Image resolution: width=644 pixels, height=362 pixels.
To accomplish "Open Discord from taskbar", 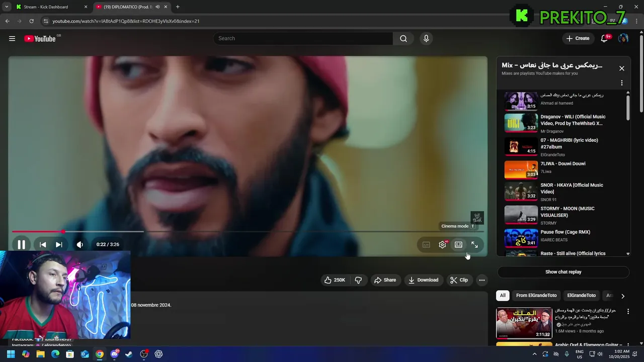I will (x=114, y=354).
